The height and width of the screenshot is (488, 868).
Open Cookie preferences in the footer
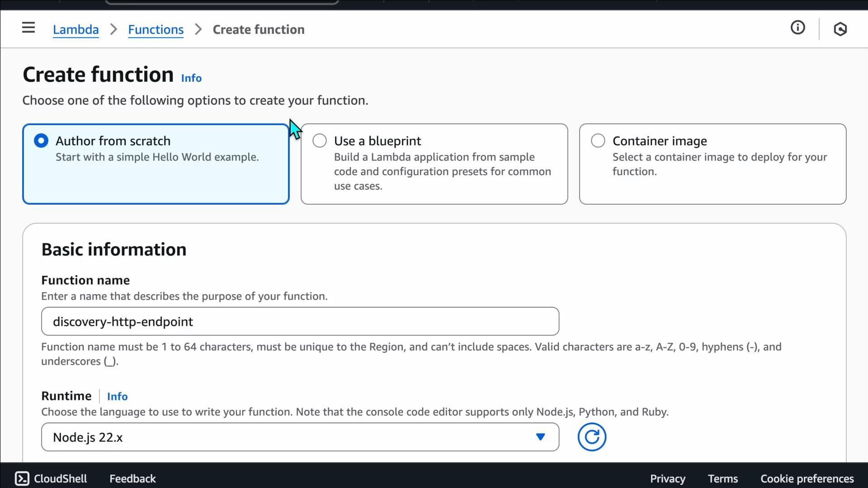point(807,479)
